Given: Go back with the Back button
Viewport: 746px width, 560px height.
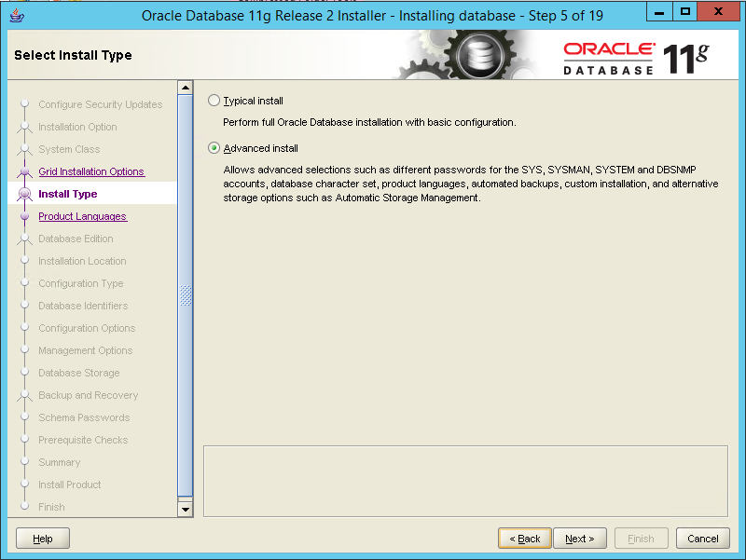Looking at the screenshot, I should point(525,539).
